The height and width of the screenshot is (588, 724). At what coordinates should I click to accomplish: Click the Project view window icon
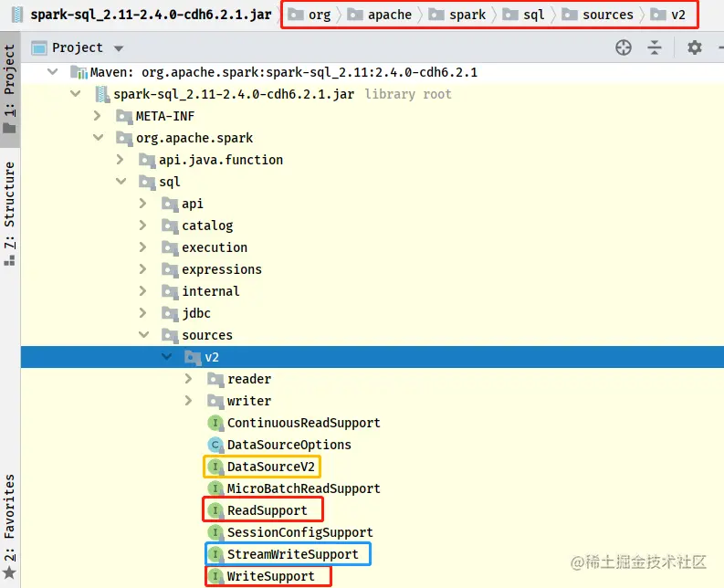39,48
